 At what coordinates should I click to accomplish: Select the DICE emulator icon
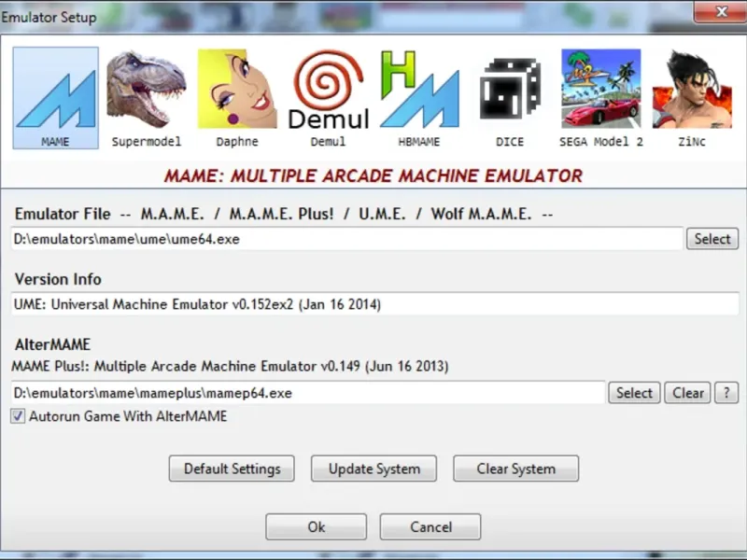coord(510,98)
